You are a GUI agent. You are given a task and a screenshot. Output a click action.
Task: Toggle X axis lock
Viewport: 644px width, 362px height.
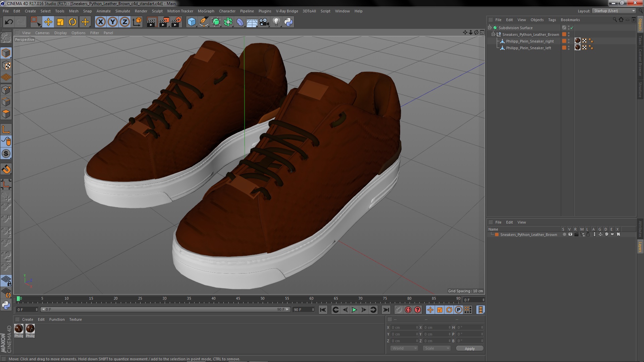pyautogui.click(x=100, y=22)
